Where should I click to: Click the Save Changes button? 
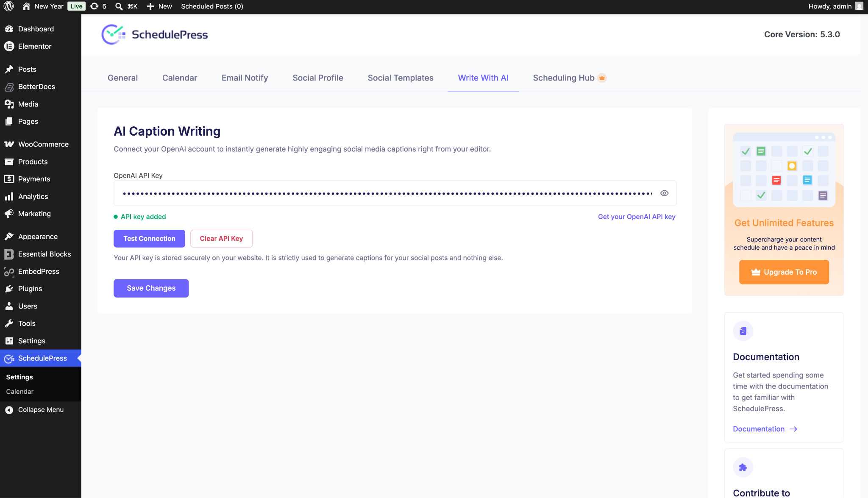151,288
